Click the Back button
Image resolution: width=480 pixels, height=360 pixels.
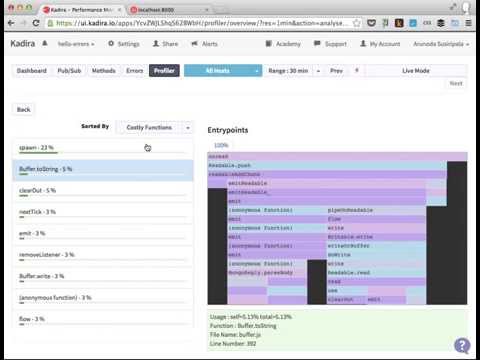pos(24,109)
